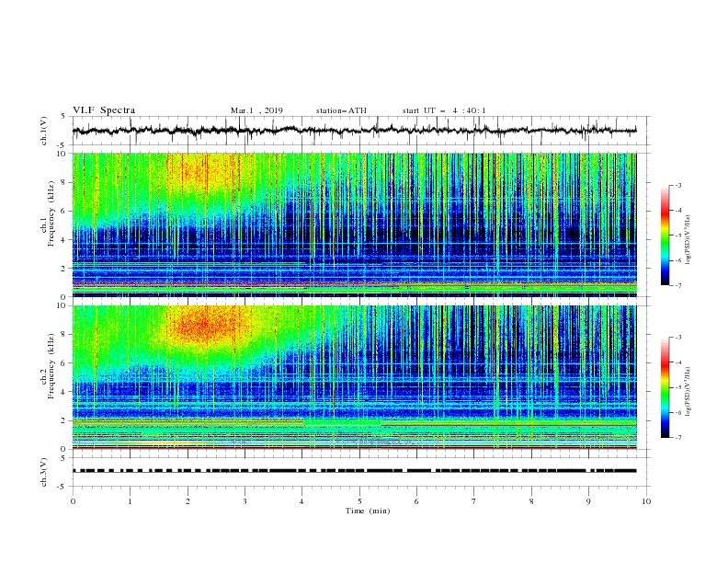Click the "log(PSD)(V²/Hz)" label beside ch.1 colorbar

(688, 240)
